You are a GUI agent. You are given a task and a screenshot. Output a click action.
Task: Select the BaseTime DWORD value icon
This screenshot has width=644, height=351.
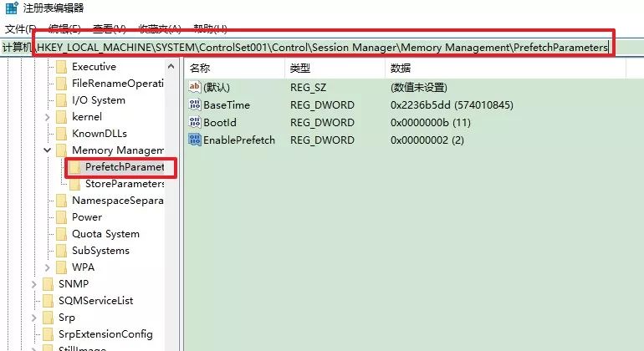[x=195, y=104]
